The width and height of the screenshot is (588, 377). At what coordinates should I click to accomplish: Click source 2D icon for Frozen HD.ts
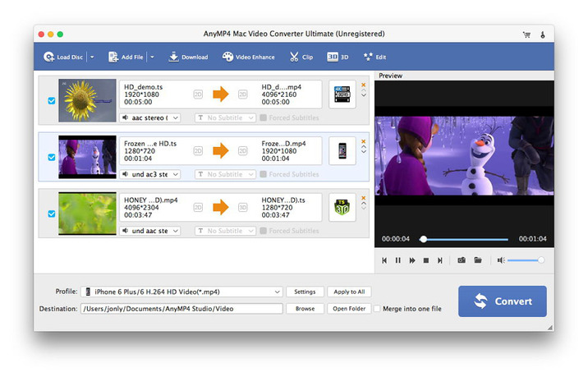click(x=198, y=151)
